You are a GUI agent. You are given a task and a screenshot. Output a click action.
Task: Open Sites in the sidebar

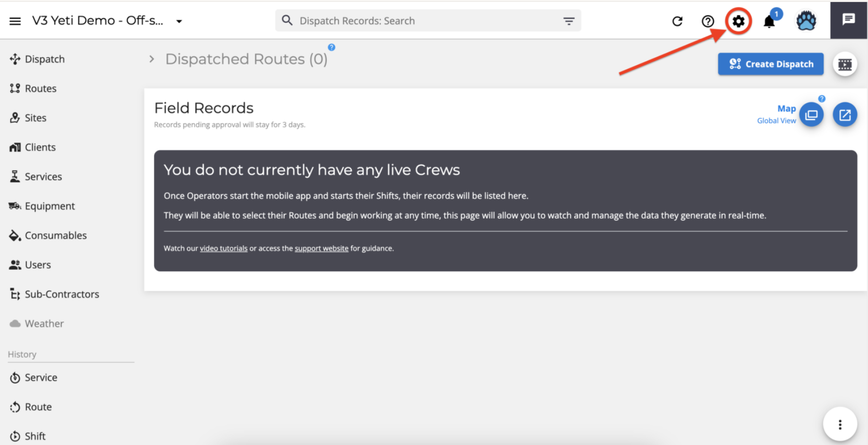point(28,118)
